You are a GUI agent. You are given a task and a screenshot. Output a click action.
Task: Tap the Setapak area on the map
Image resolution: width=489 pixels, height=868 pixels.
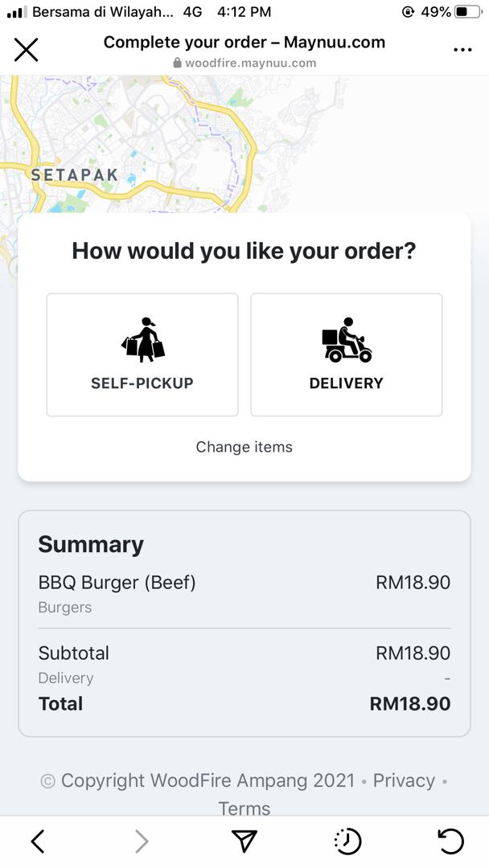click(x=74, y=174)
